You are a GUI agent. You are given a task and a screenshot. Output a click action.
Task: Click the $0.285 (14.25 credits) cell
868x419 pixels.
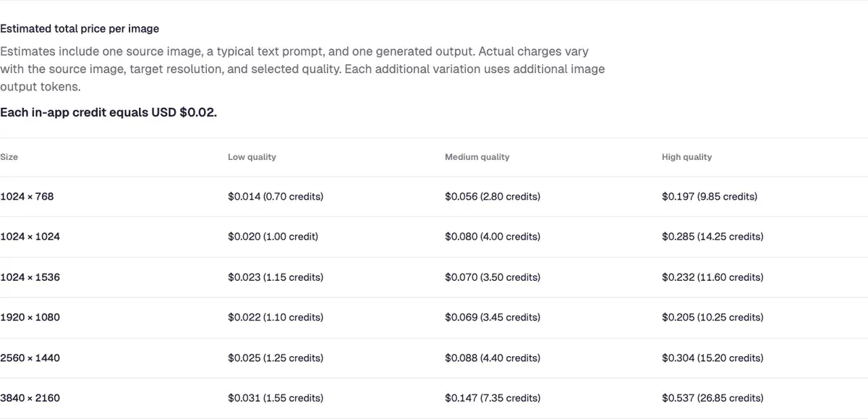712,237
